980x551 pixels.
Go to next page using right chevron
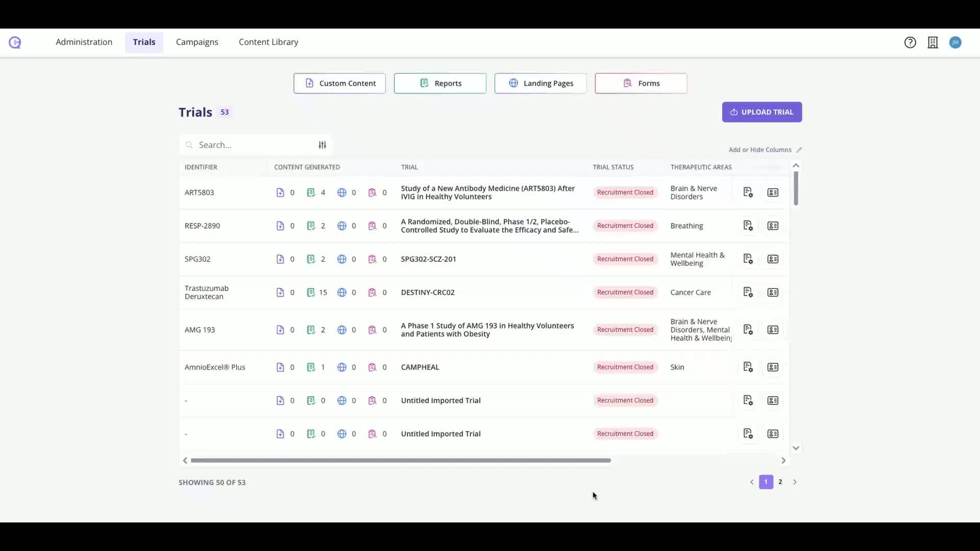click(795, 482)
